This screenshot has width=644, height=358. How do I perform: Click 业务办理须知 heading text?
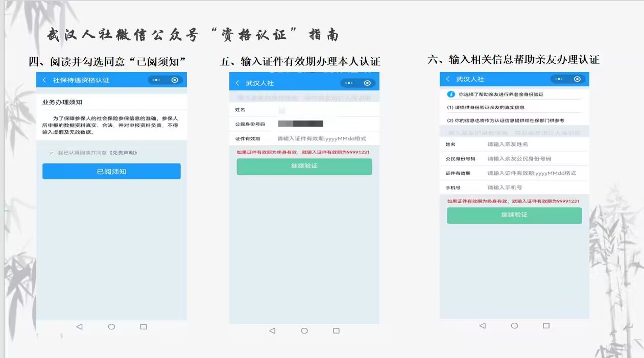point(62,103)
